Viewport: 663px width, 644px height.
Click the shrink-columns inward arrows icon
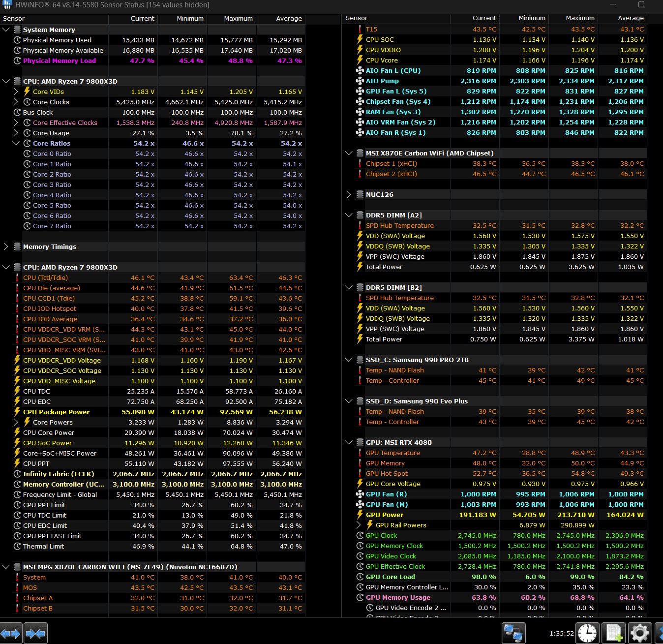pyautogui.click(x=35, y=633)
